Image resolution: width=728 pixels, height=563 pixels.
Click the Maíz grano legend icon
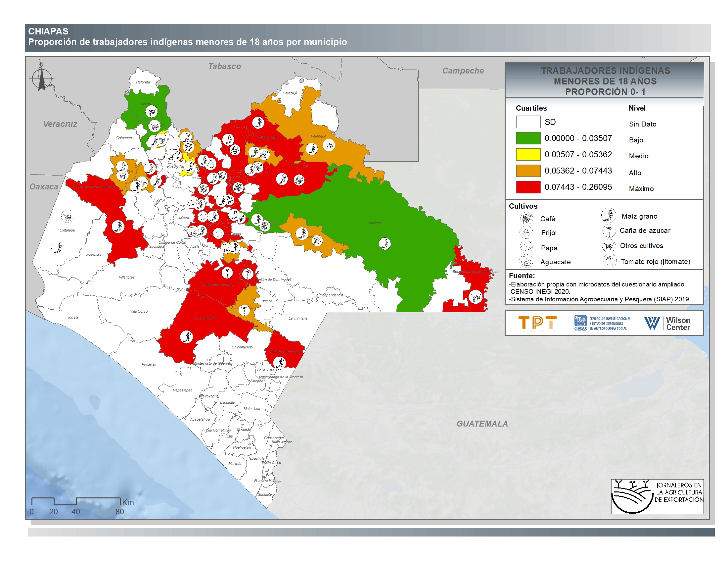[608, 215]
